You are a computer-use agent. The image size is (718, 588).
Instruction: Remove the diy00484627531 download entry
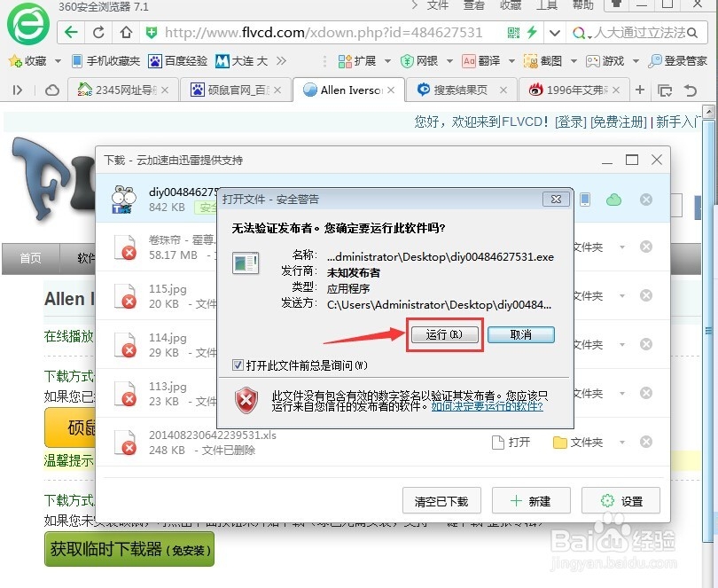646,200
